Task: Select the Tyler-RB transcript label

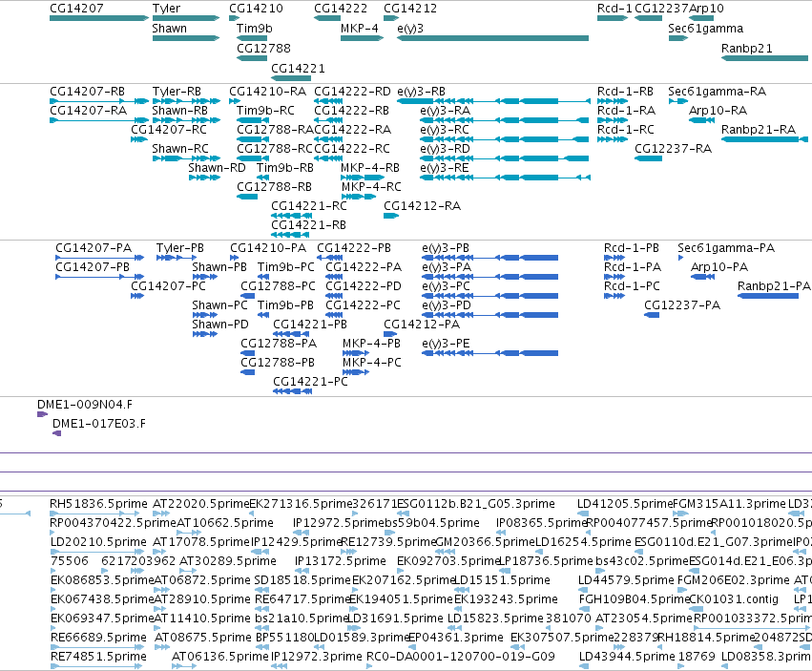Action: click(177, 92)
